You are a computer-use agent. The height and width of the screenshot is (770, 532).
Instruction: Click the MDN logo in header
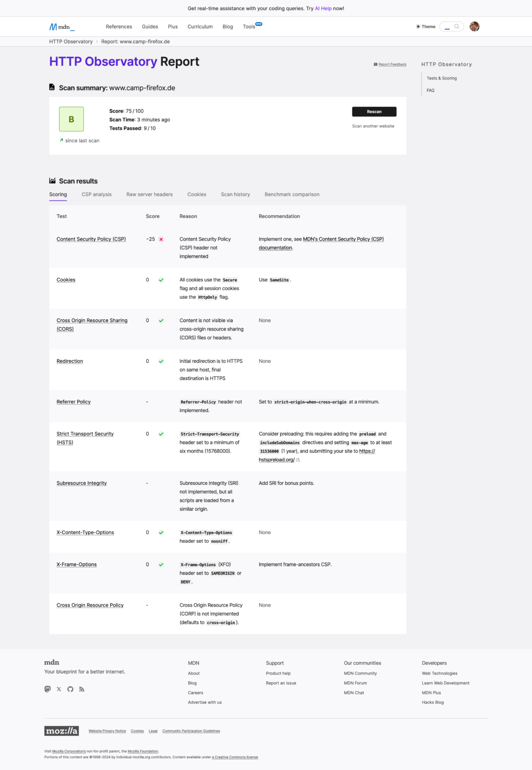coord(62,27)
